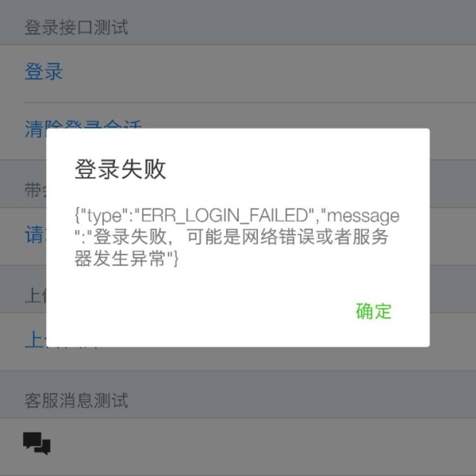Tap the 客服消息测试 section header
476x476 pixels.
[76, 400]
